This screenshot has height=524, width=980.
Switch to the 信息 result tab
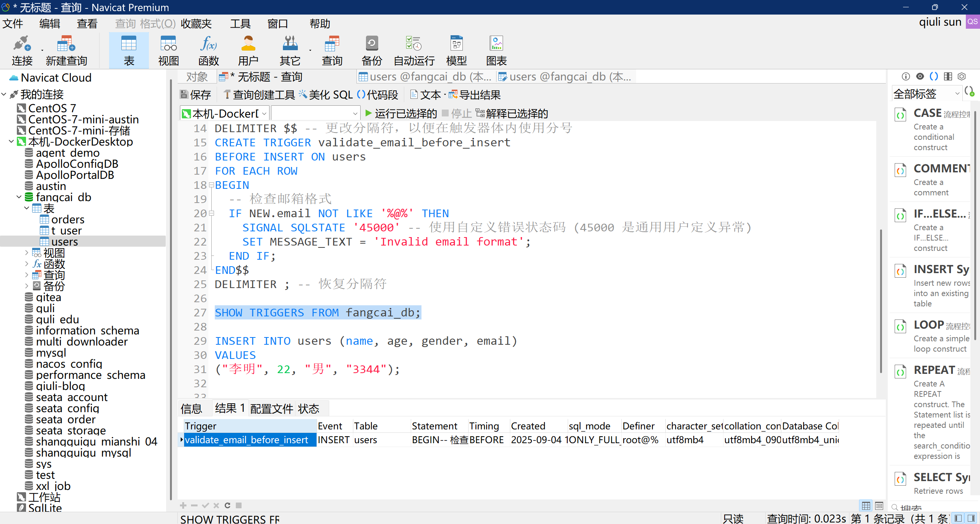[191, 409]
